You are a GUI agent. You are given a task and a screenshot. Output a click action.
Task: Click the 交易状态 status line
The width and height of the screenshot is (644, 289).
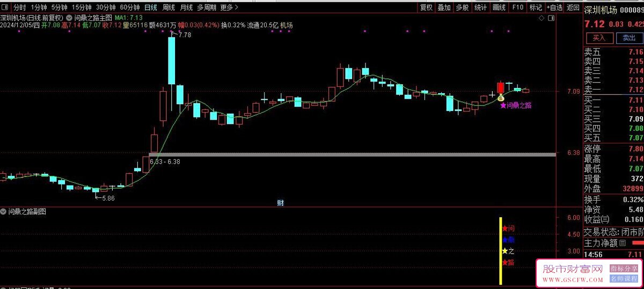[614, 232]
